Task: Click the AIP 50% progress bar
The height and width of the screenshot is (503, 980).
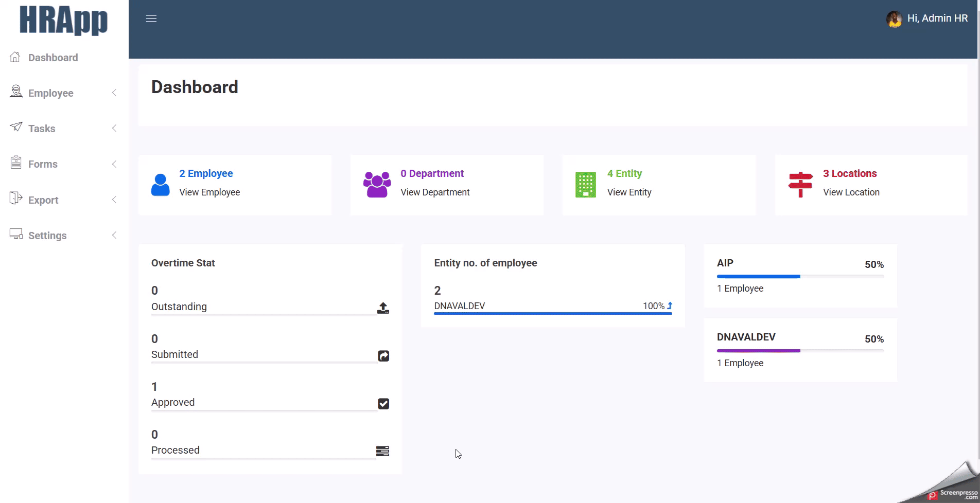Action: click(x=800, y=277)
